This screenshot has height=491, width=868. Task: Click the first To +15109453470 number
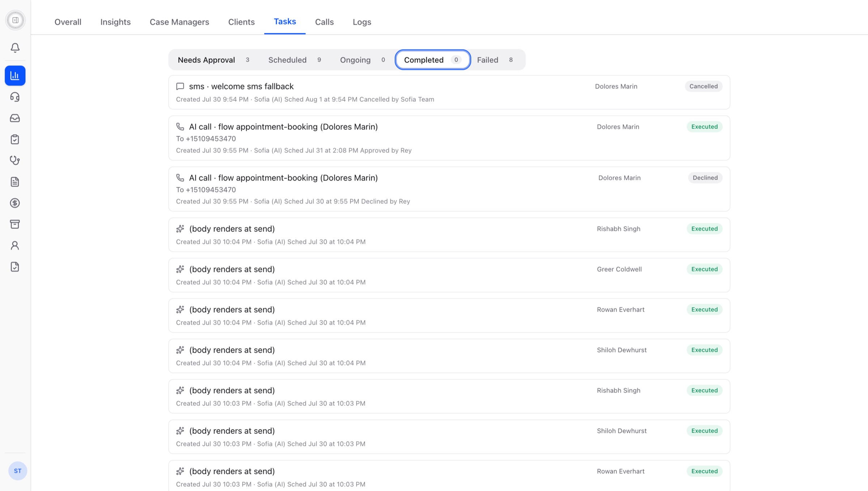click(206, 139)
